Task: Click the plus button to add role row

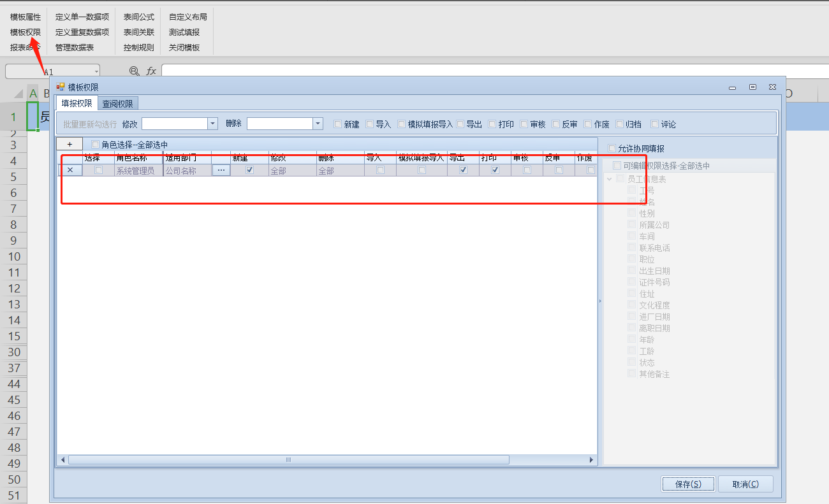Action: (x=70, y=145)
